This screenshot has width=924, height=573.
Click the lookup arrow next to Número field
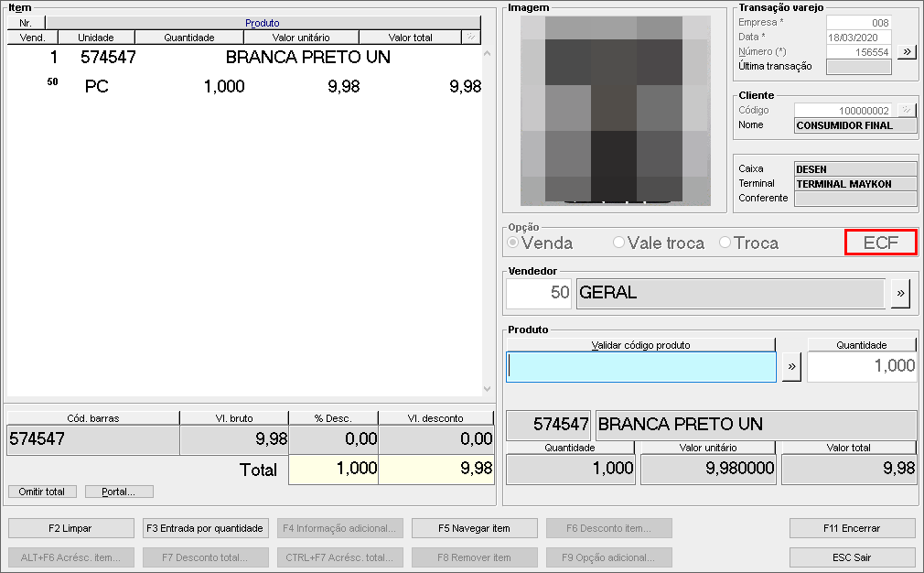[907, 52]
